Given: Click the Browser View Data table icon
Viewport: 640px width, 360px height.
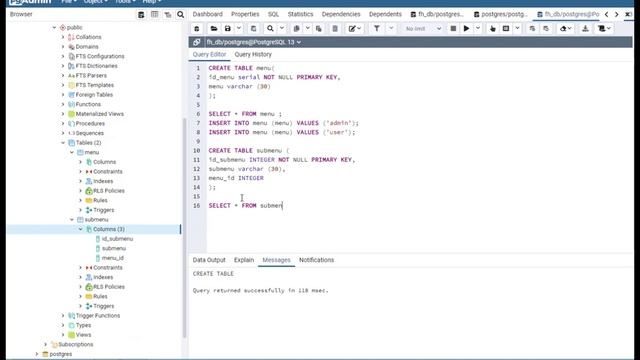Looking at the screenshot, I should pyautogui.click(x=154, y=14).
